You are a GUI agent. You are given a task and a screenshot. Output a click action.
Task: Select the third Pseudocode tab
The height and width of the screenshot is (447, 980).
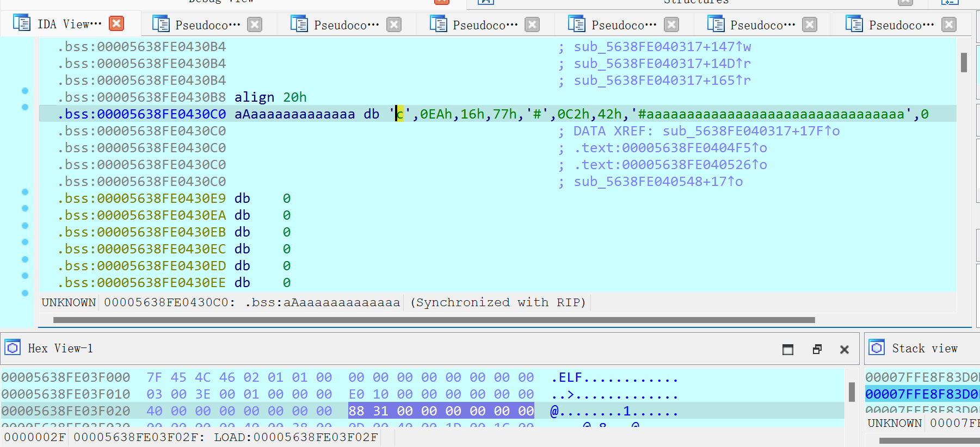485,24
